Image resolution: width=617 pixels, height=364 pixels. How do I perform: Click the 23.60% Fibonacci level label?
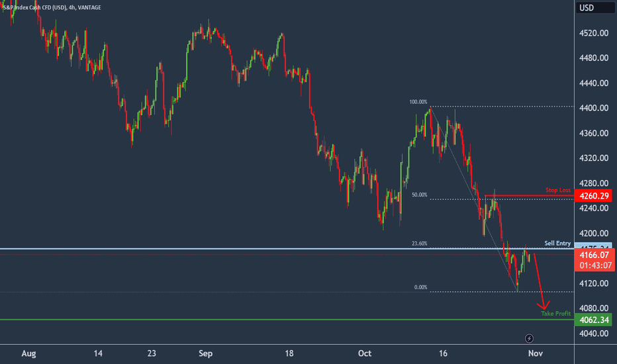click(x=420, y=244)
